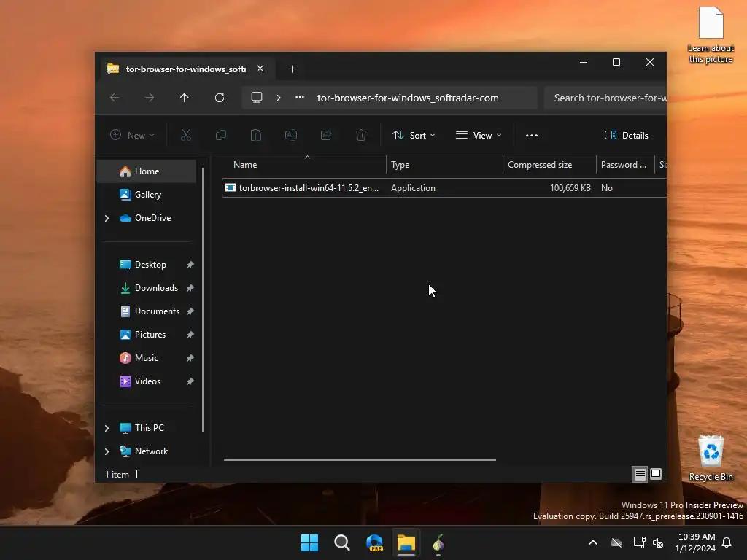Click the search tor-browser-for-windows field
The image size is (747, 560).
605,98
